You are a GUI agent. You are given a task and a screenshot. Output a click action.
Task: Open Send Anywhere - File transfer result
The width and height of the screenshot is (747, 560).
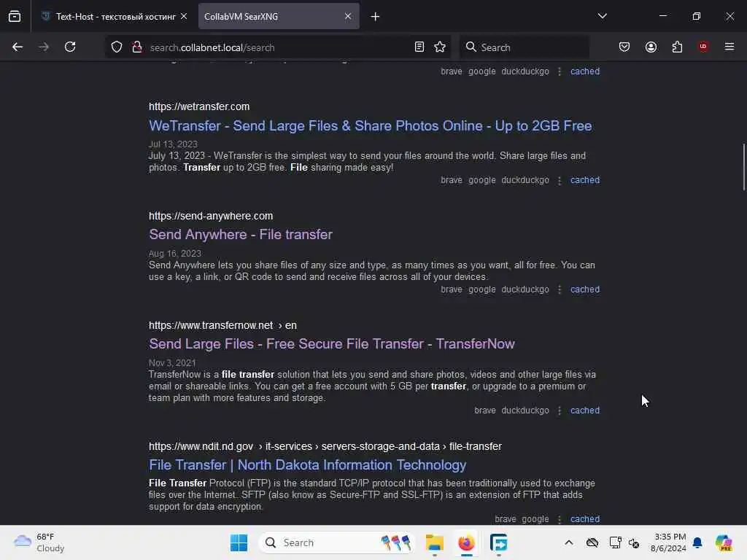click(x=241, y=234)
